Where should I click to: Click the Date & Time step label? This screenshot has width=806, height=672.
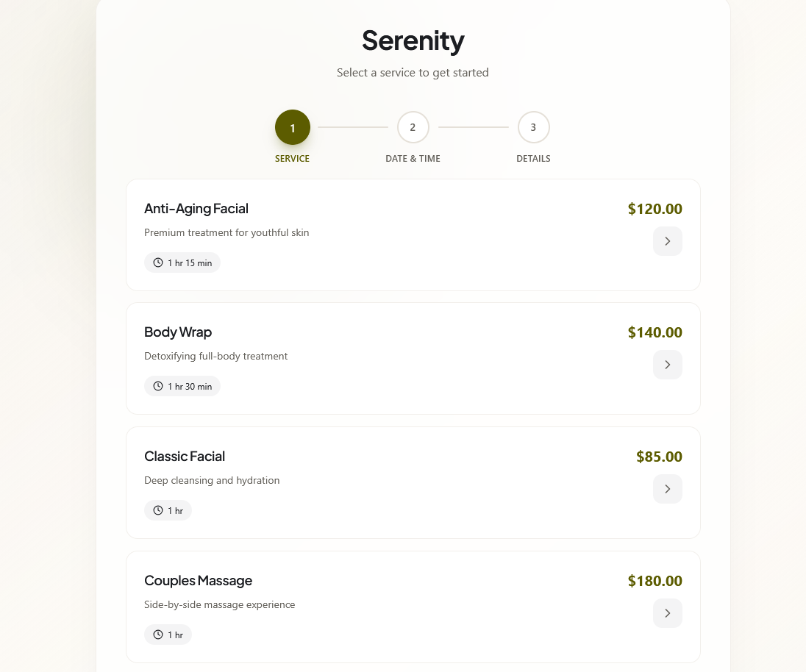(x=413, y=159)
